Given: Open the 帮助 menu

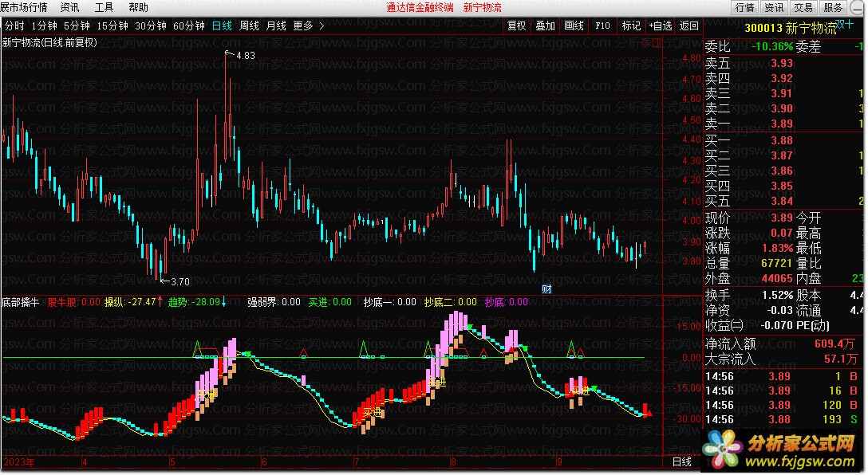Looking at the screenshot, I should pyautogui.click(x=138, y=7).
